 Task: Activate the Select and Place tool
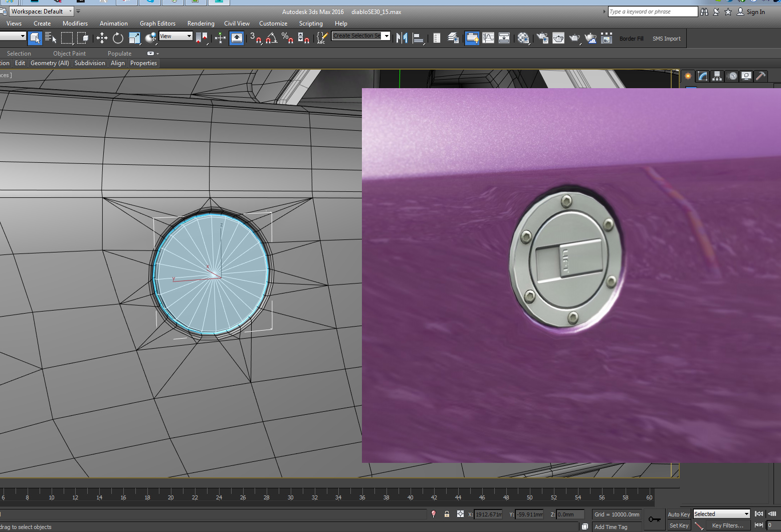click(150, 38)
